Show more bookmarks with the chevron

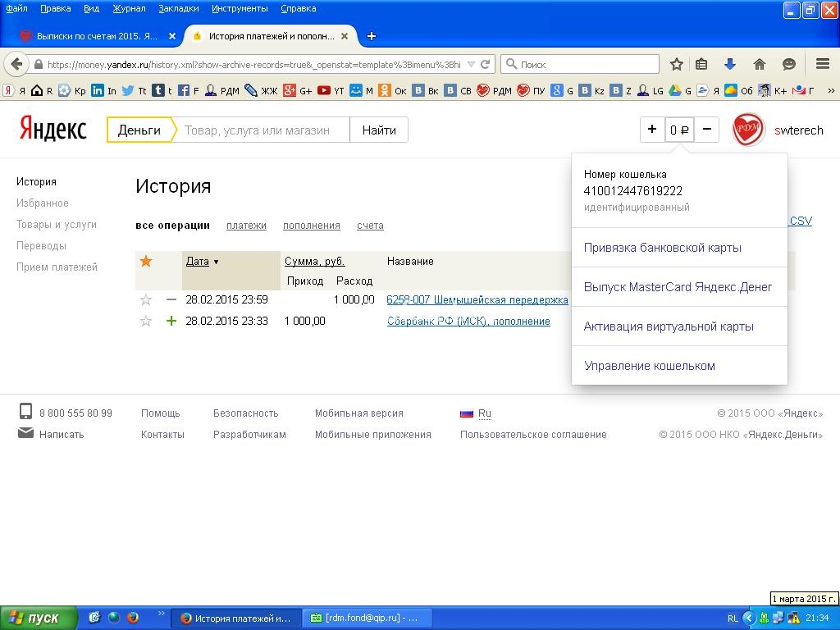point(831,90)
